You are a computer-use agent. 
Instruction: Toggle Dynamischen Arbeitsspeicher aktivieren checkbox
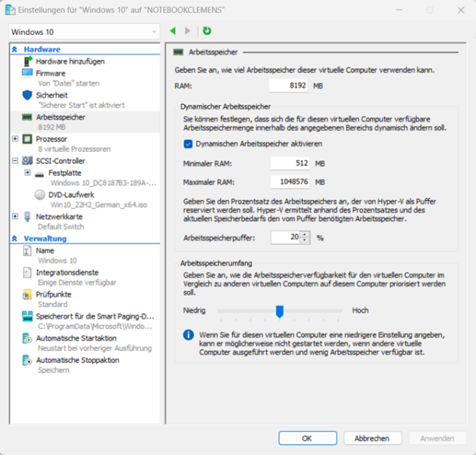188,144
